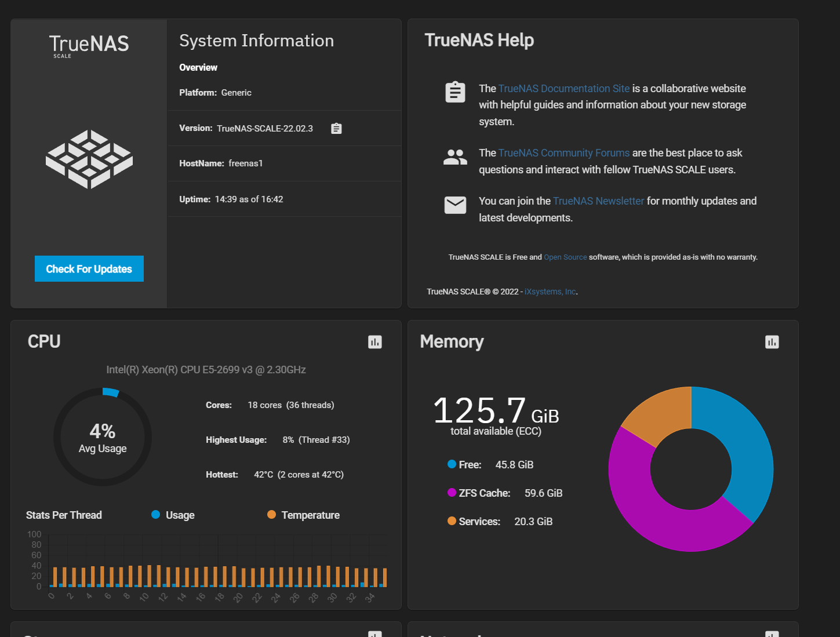The height and width of the screenshot is (637, 840).
Task: Click the Free legend dot in Memory
Action: click(x=452, y=464)
